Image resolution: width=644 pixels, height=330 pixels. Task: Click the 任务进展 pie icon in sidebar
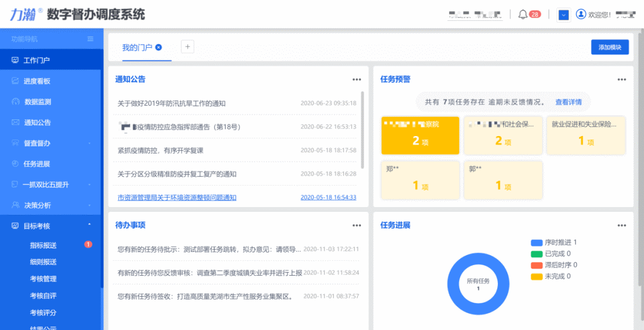coord(15,164)
